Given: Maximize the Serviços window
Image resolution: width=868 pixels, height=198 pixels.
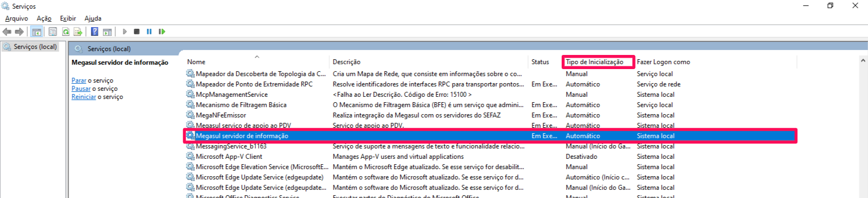Looking at the screenshot, I should tap(830, 6).
